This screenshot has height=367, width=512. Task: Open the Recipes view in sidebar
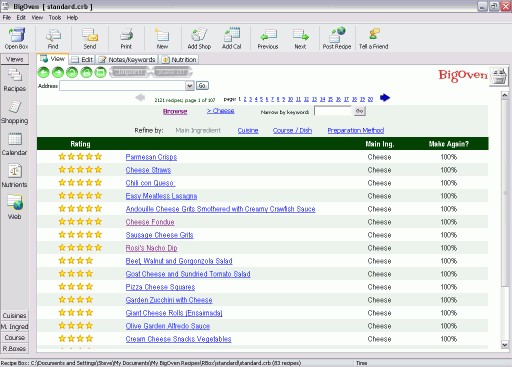pos(15,80)
